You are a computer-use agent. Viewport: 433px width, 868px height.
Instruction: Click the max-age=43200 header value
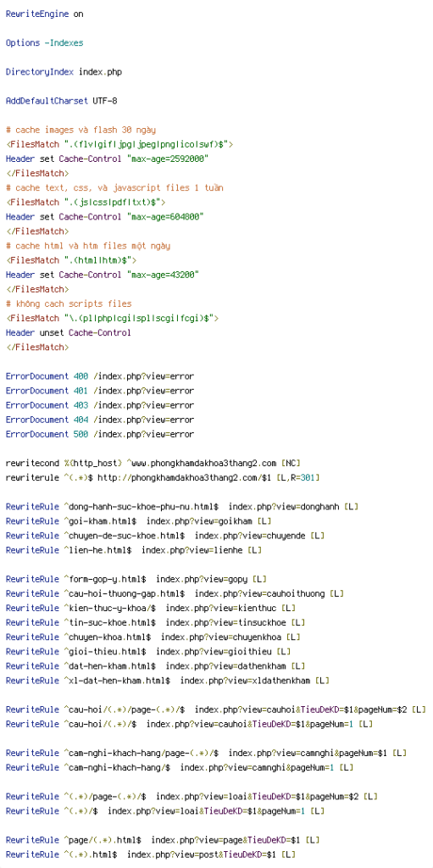click(x=163, y=275)
